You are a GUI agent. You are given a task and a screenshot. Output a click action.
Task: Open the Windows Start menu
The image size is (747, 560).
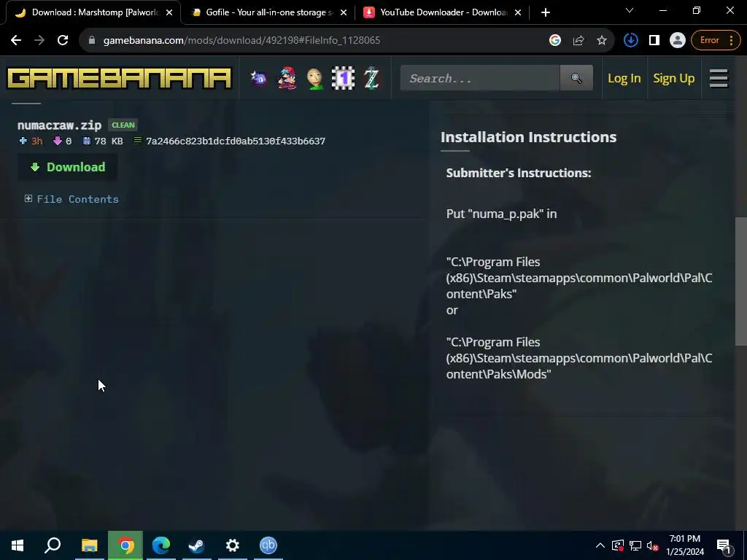(x=18, y=545)
